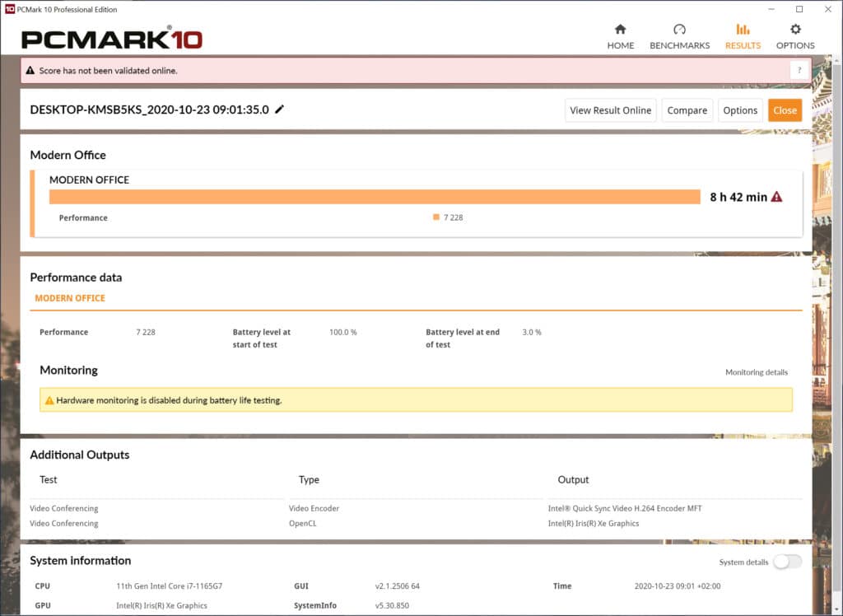Select the MODERN OFFICE performance data tab
This screenshot has width=843, height=616.
pyautogui.click(x=70, y=298)
